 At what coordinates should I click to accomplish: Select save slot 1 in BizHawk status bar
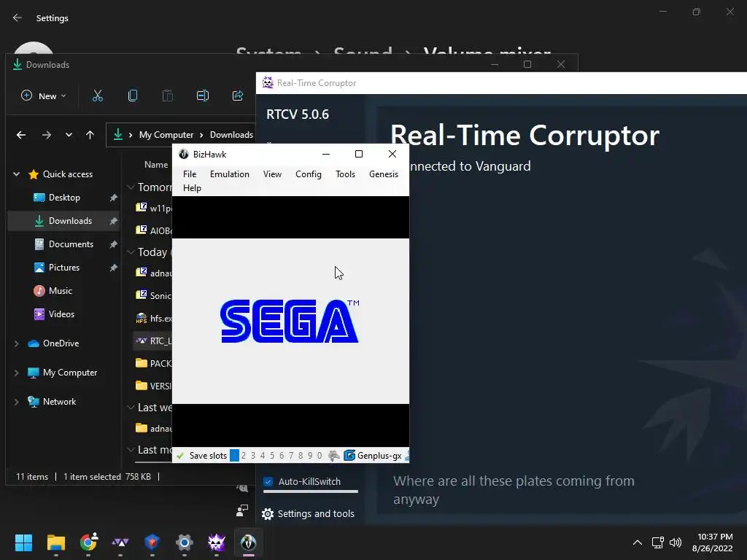pyautogui.click(x=234, y=455)
